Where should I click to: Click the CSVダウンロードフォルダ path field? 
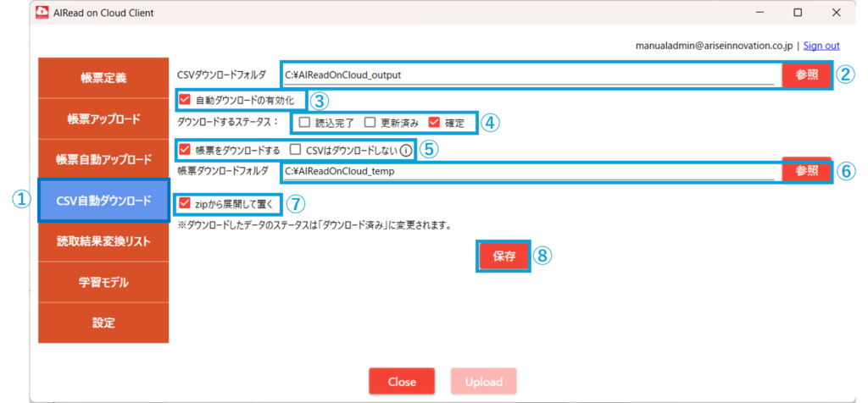[x=529, y=75]
